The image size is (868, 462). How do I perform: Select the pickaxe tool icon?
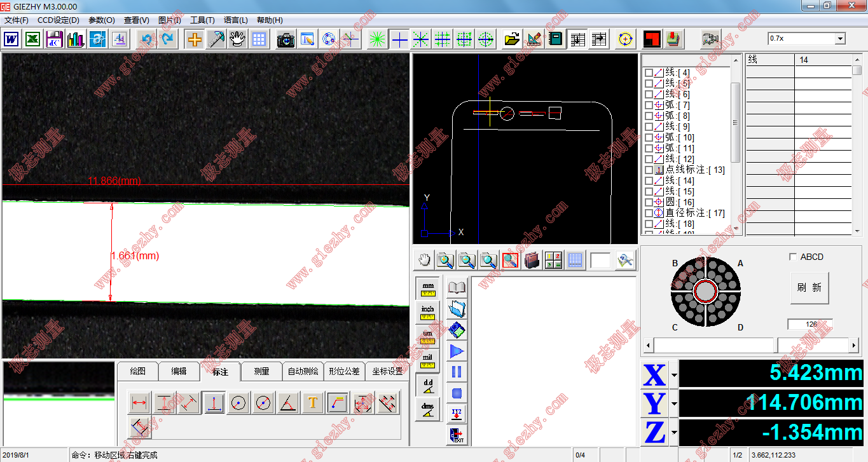(216, 39)
